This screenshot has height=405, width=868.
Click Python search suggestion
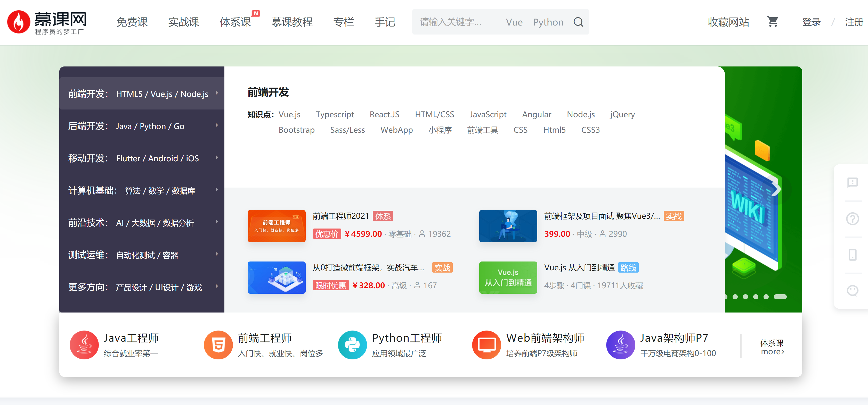point(548,22)
